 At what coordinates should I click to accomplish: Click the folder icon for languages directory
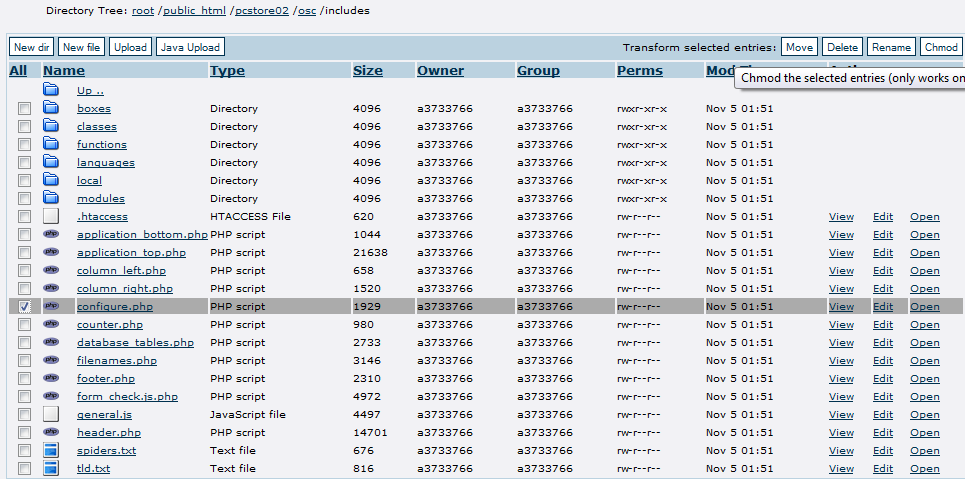(x=50, y=163)
